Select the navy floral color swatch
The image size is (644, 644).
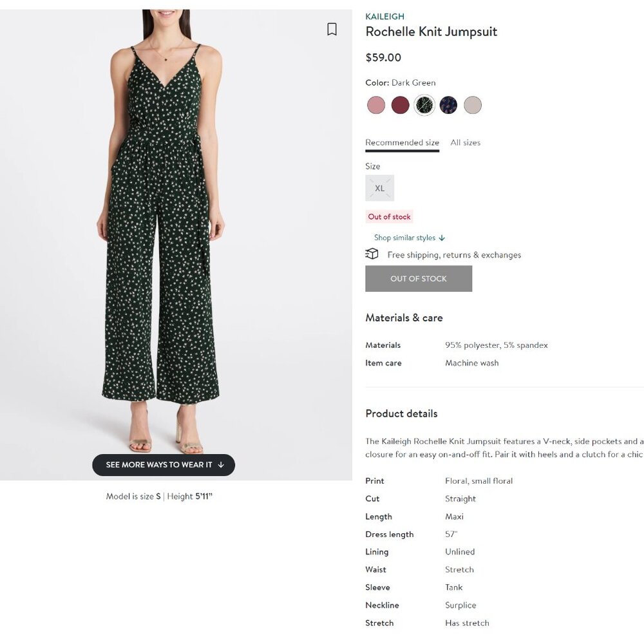tap(449, 104)
